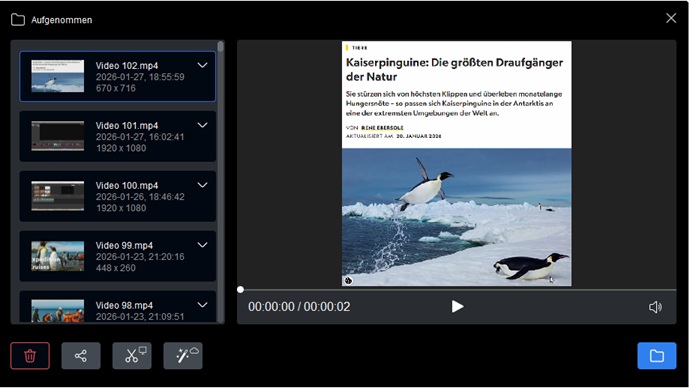Click the time counter 00:00:00 / 00:00:02
Viewport: 690px width, 388px height.
coord(299,307)
